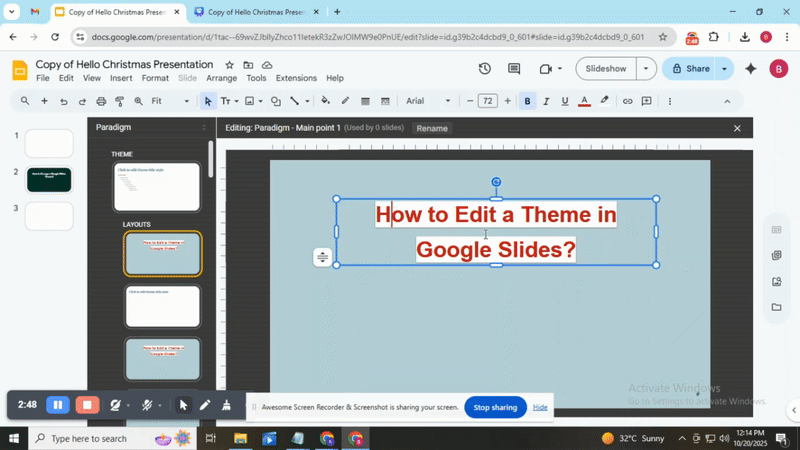Open the Gemini sparkle icon

click(750, 69)
